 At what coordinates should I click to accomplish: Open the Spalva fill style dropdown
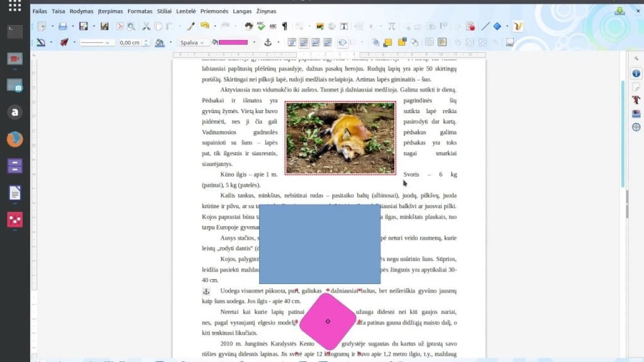(192, 42)
